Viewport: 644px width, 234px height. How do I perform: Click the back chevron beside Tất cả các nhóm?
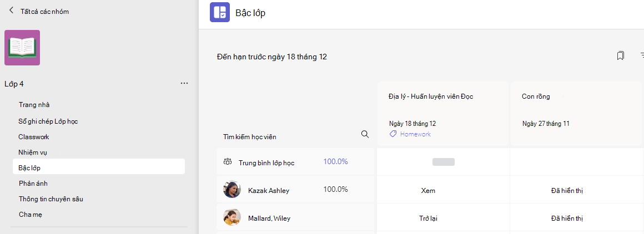click(x=11, y=11)
